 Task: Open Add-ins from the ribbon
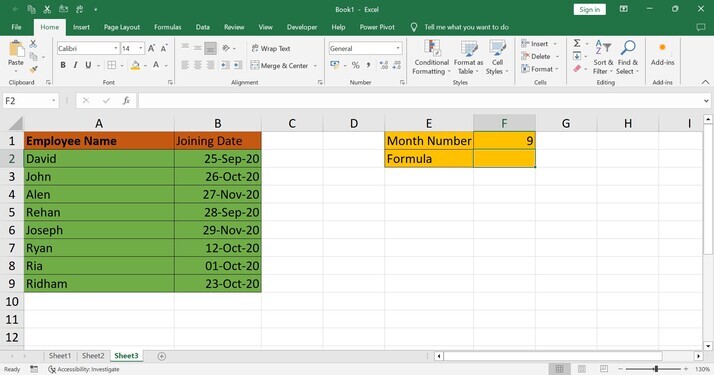coord(663,54)
